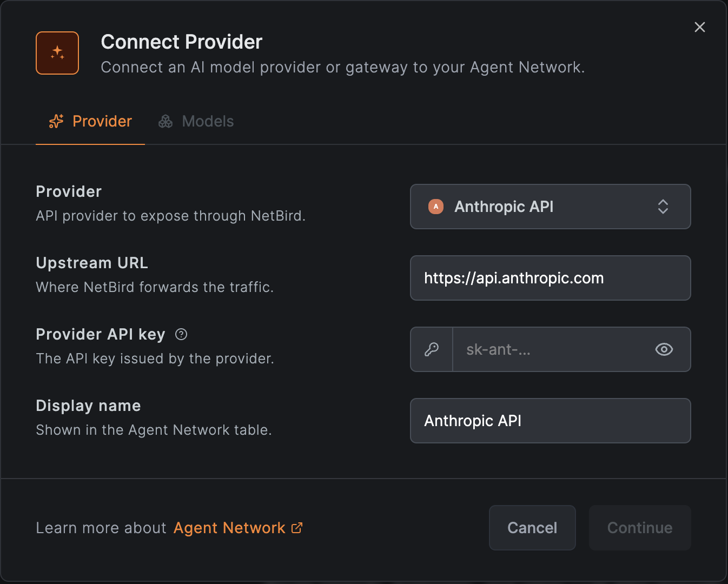
Task: Click 'API provider to expose through NetBird.' text
Action: pyautogui.click(x=171, y=216)
